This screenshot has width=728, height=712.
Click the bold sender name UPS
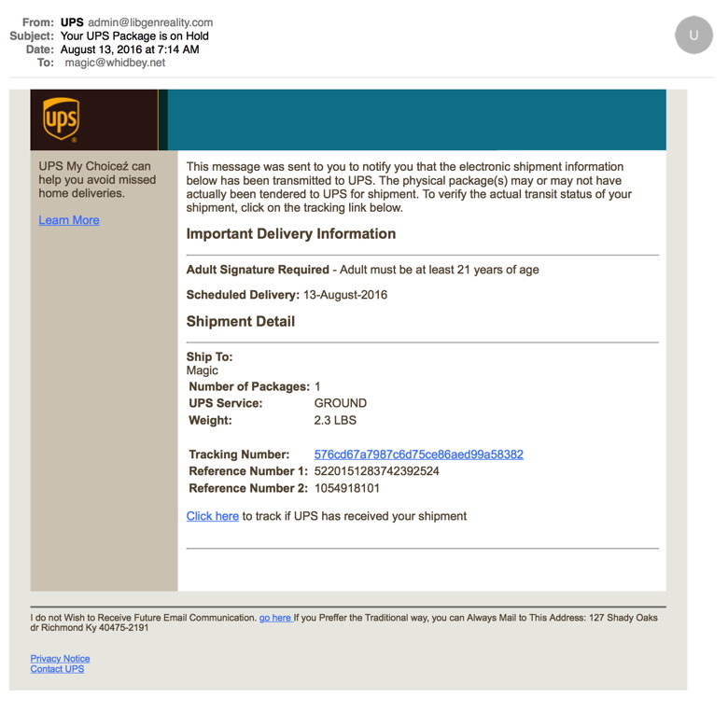click(72, 22)
